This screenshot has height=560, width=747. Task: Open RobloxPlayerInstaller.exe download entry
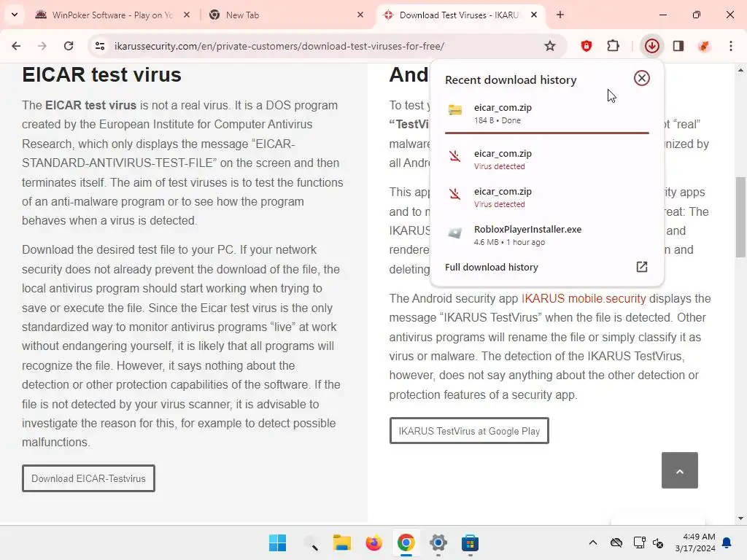(x=547, y=235)
